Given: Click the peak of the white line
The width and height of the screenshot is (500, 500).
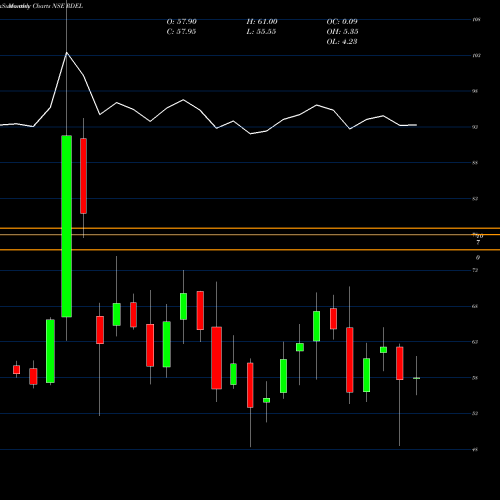Looking at the screenshot, I should [x=67, y=53].
